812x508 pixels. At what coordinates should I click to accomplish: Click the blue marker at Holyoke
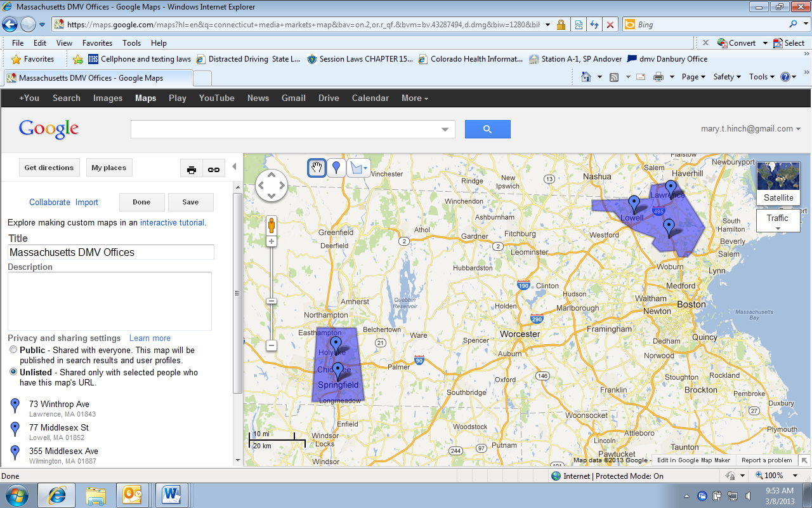click(336, 345)
